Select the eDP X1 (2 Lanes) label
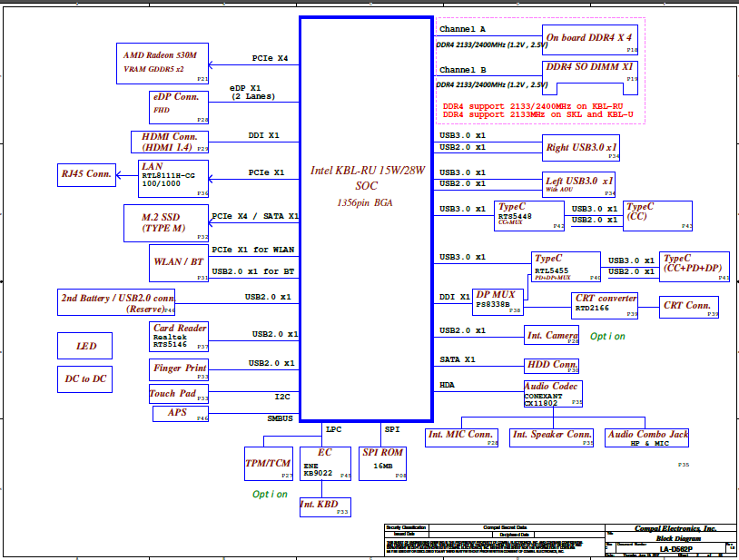739x560 pixels. (x=253, y=93)
